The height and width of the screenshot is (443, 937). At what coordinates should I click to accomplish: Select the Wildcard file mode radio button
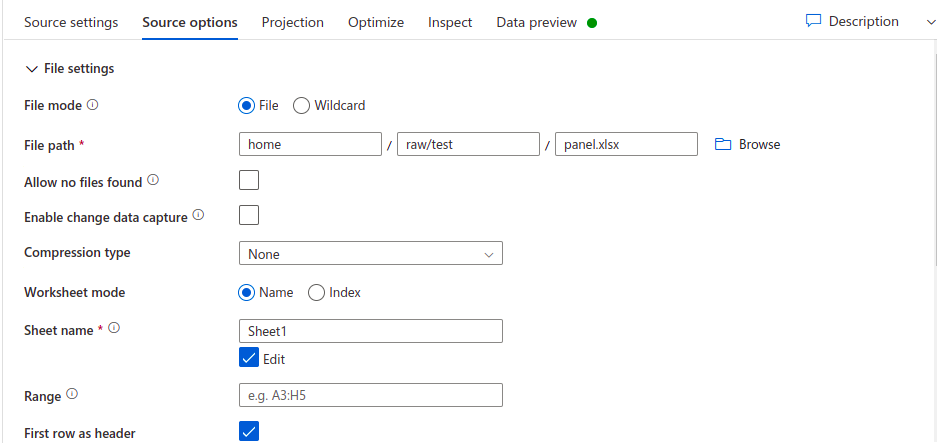click(x=301, y=106)
